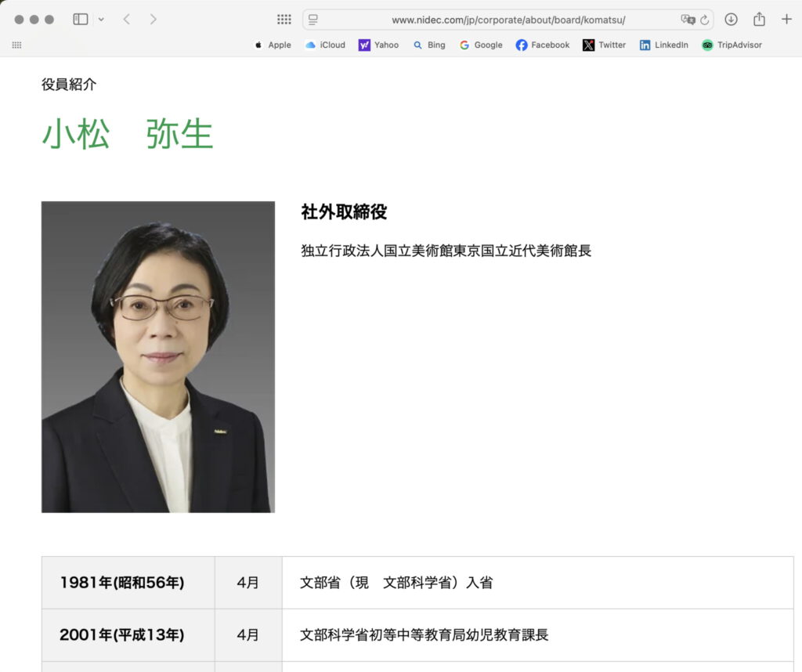Open the iCloud bookmark
Image resolution: width=802 pixels, height=672 pixels.
[x=325, y=45]
